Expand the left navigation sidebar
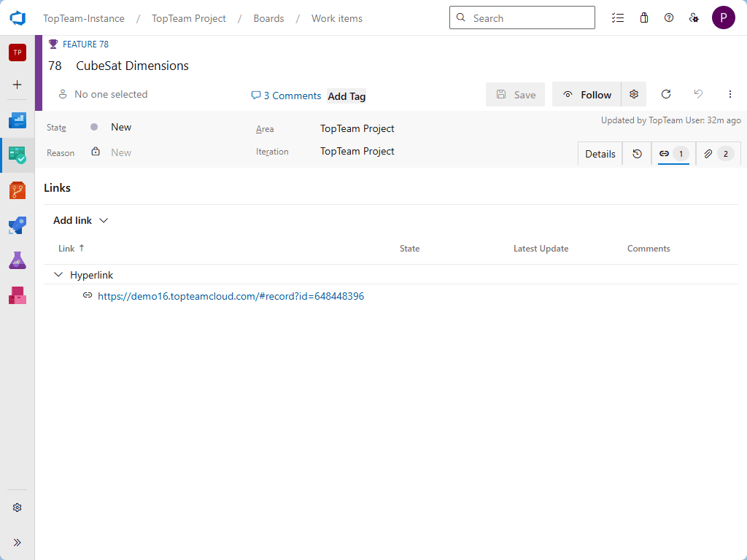The height and width of the screenshot is (560, 747). click(18, 542)
